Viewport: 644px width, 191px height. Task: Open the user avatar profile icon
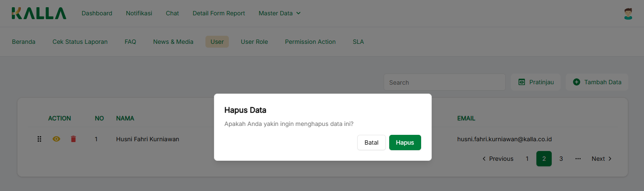[628, 14]
